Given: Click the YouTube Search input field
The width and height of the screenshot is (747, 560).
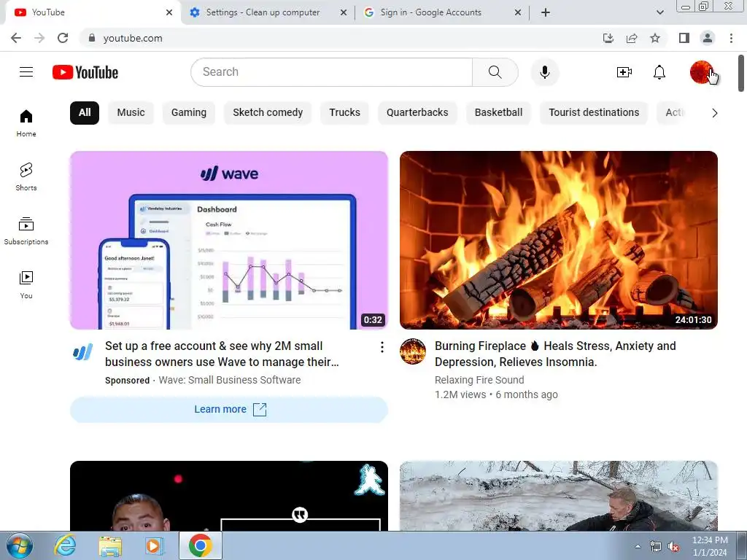Looking at the screenshot, I should point(332,72).
